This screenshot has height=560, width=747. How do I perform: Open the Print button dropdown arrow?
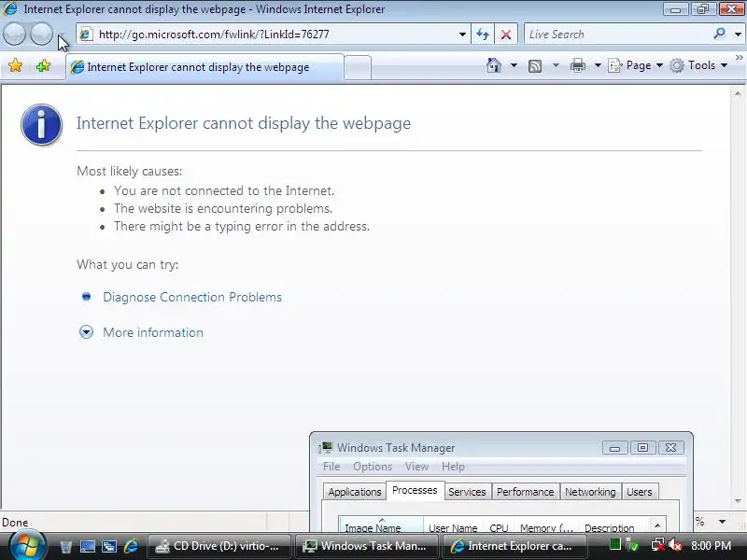coord(598,65)
